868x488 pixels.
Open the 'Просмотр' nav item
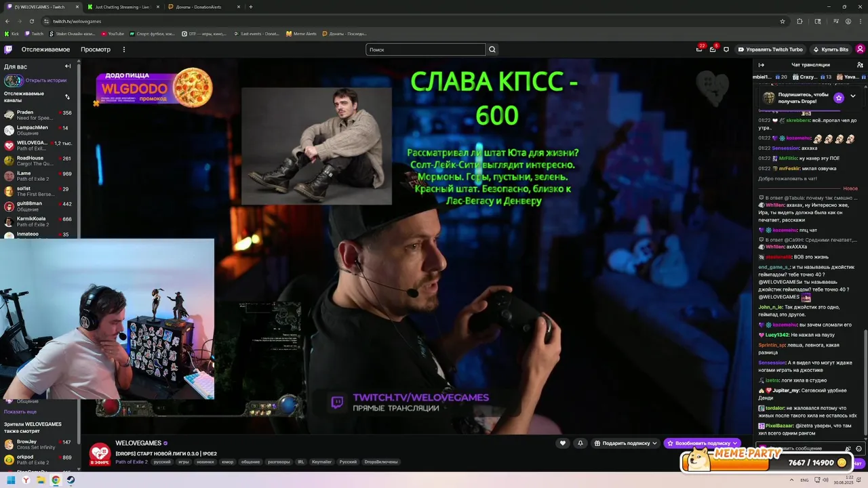(x=96, y=49)
